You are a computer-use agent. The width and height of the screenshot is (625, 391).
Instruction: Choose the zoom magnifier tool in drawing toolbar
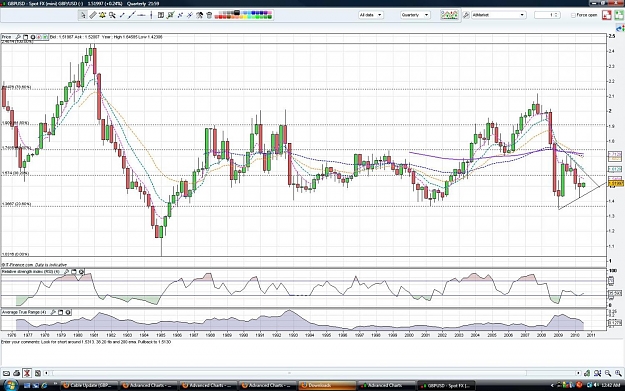[112, 15]
